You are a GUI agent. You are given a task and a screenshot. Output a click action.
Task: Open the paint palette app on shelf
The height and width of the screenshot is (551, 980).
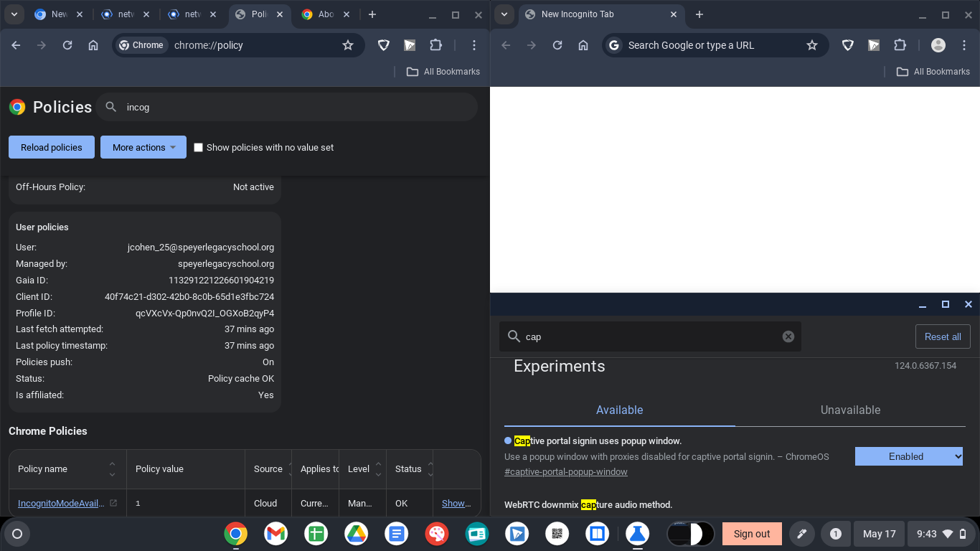coord(437,534)
